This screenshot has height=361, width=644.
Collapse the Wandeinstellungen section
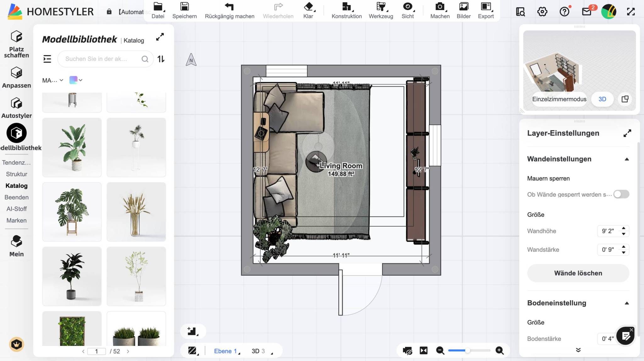coord(627,159)
